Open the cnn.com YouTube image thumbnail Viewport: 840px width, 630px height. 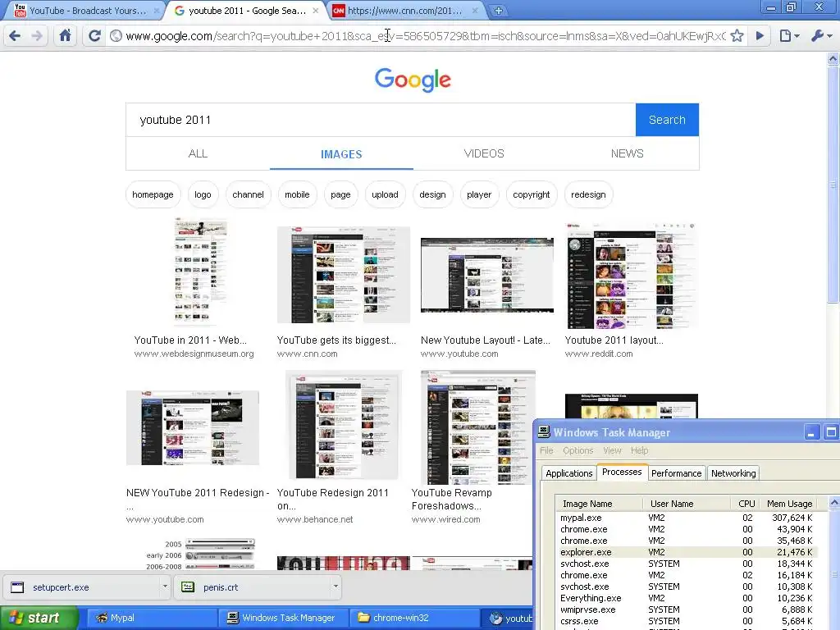(344, 275)
